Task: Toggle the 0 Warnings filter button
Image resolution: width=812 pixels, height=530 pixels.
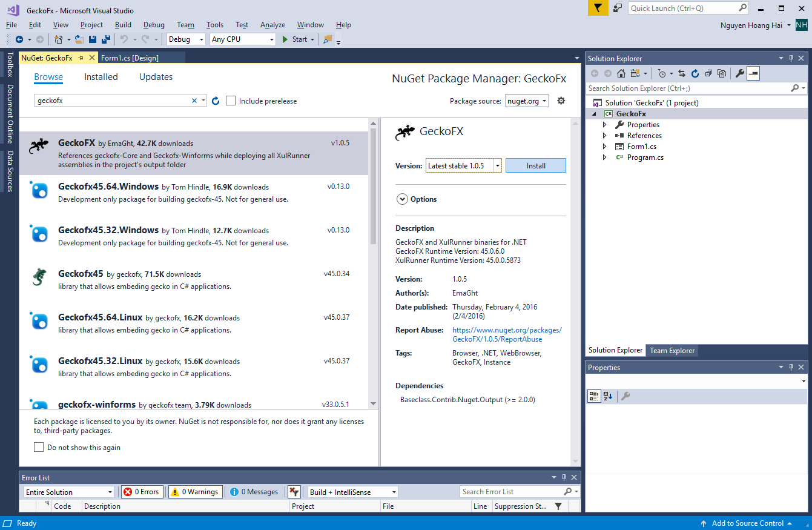Action: [195, 492]
